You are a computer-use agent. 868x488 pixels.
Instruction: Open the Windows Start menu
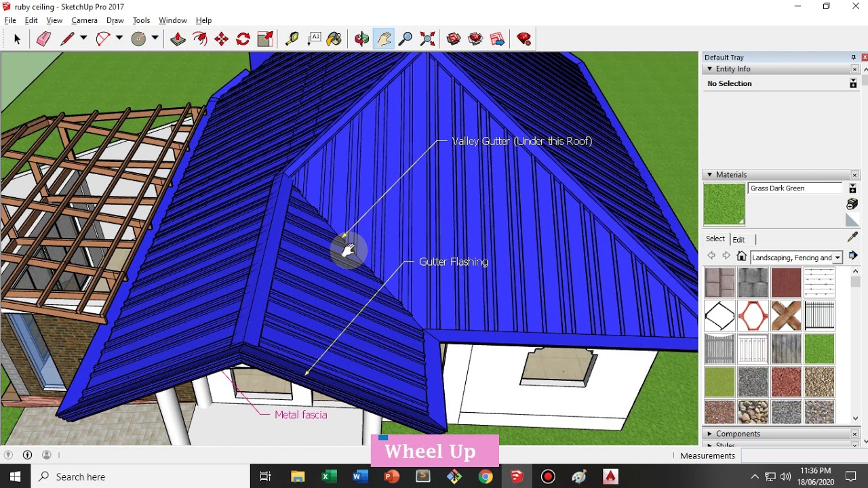tap(16, 476)
